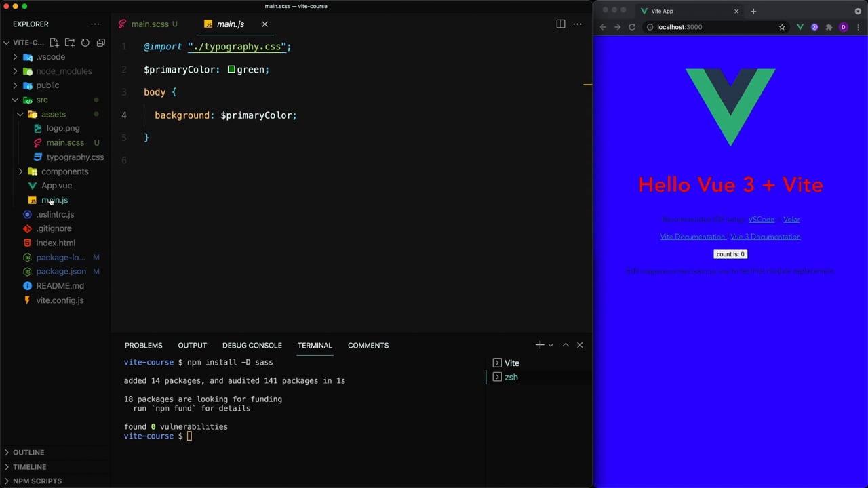Open the Volar link on page
The height and width of the screenshot is (488, 868).
point(791,220)
